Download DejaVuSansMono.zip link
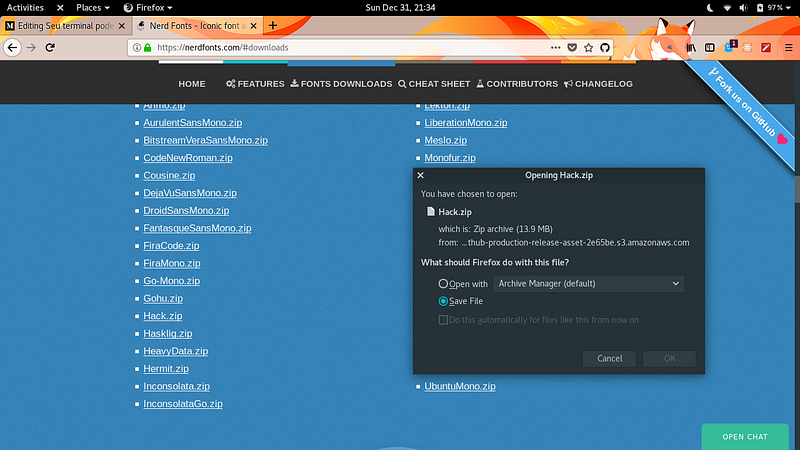The width and height of the screenshot is (800, 450). [x=190, y=193]
